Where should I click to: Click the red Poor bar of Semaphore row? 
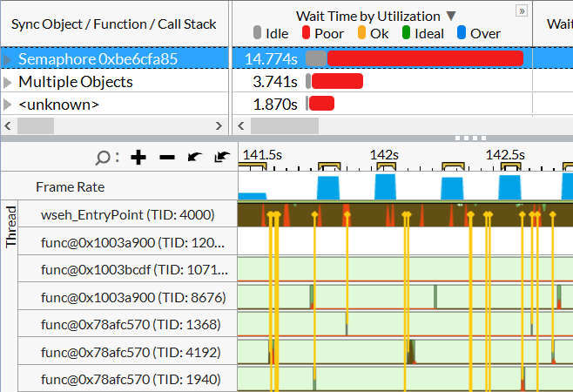click(425, 59)
